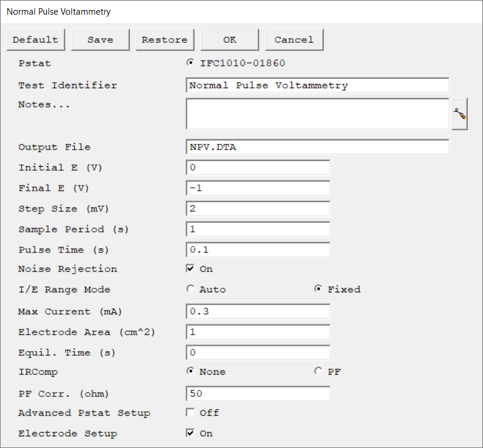Image resolution: width=483 pixels, height=448 pixels.
Task: Click the PF Corr. (ohm) field
Action: [x=258, y=394]
